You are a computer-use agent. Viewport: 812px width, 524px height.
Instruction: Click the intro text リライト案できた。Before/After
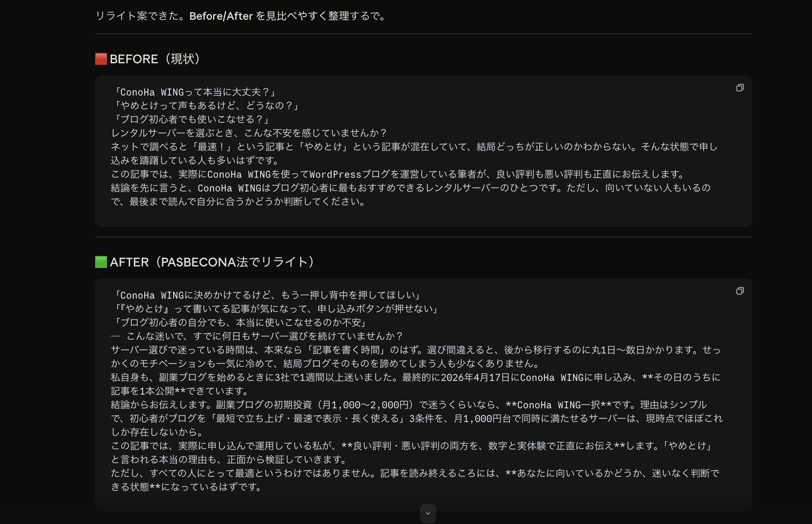[x=242, y=16]
